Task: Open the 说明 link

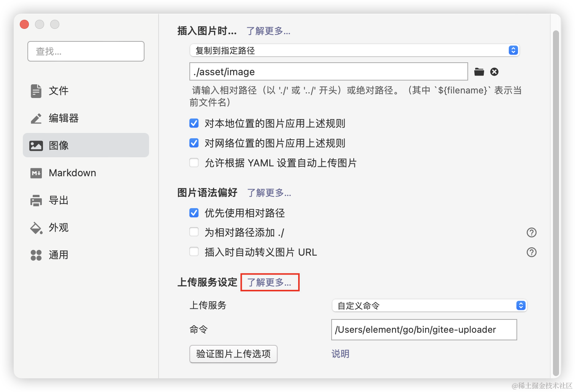Action: pyautogui.click(x=340, y=354)
